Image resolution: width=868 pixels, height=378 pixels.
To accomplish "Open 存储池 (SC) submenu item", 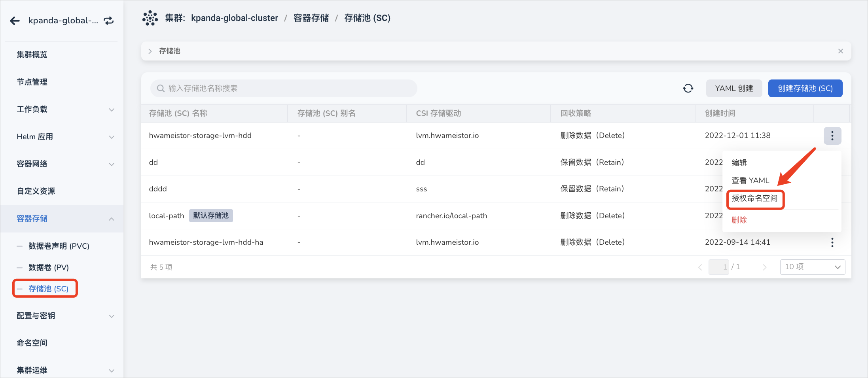I will point(48,289).
